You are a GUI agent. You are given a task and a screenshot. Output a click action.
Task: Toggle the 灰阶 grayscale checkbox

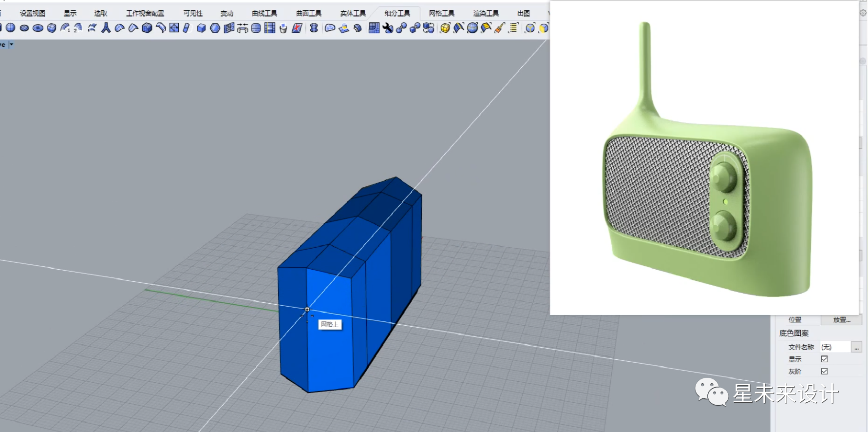825,371
